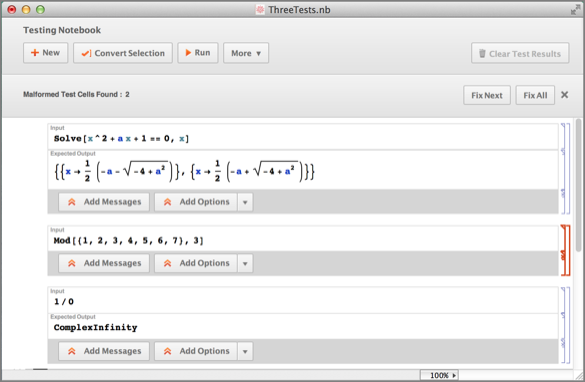Add Options to the Mod test
The width and height of the screenshot is (585, 382).
point(196,263)
